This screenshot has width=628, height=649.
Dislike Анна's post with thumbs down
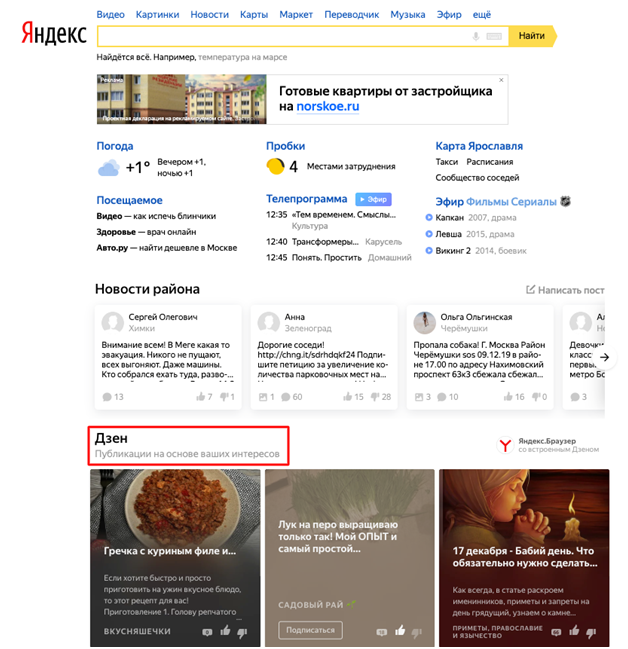pyautogui.click(x=375, y=397)
